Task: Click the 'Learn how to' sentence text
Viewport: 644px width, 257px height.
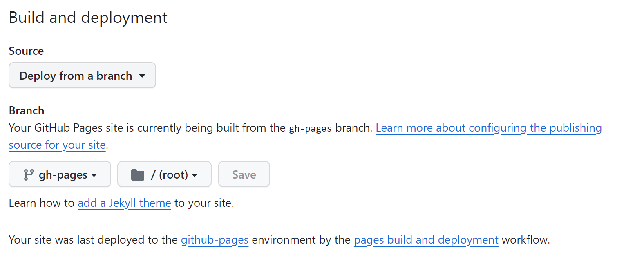Action: [41, 203]
